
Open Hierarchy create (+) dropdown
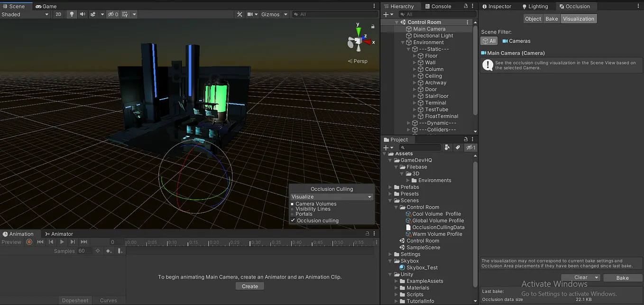388,15
